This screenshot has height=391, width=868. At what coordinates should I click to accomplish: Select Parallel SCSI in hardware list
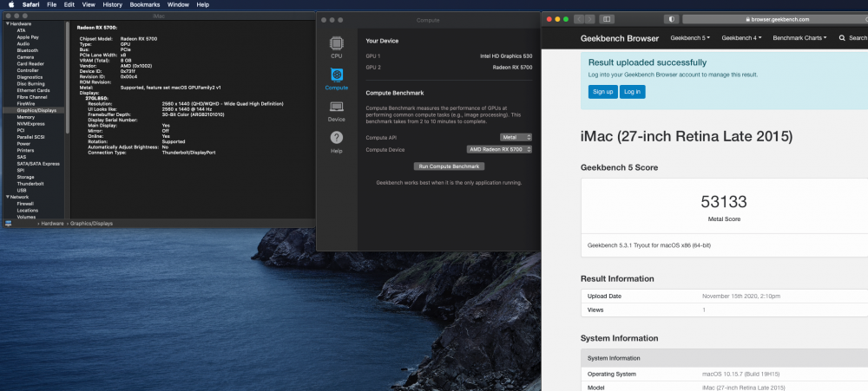coord(30,137)
